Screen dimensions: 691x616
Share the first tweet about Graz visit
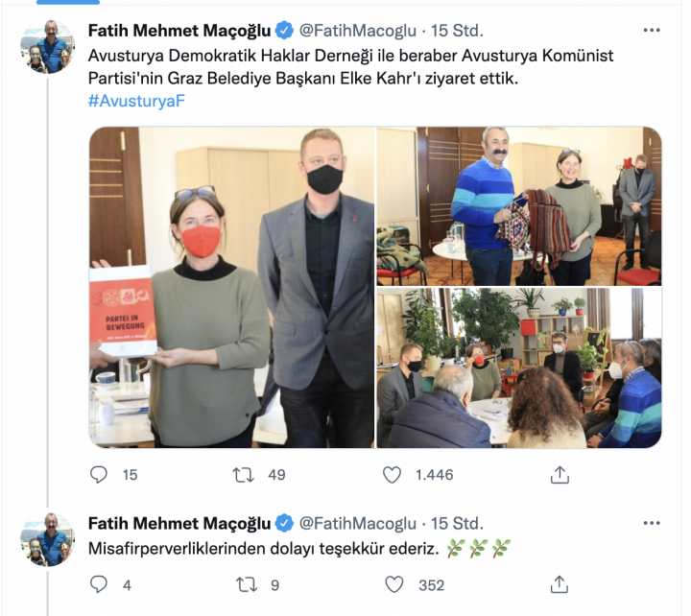pos(560,475)
